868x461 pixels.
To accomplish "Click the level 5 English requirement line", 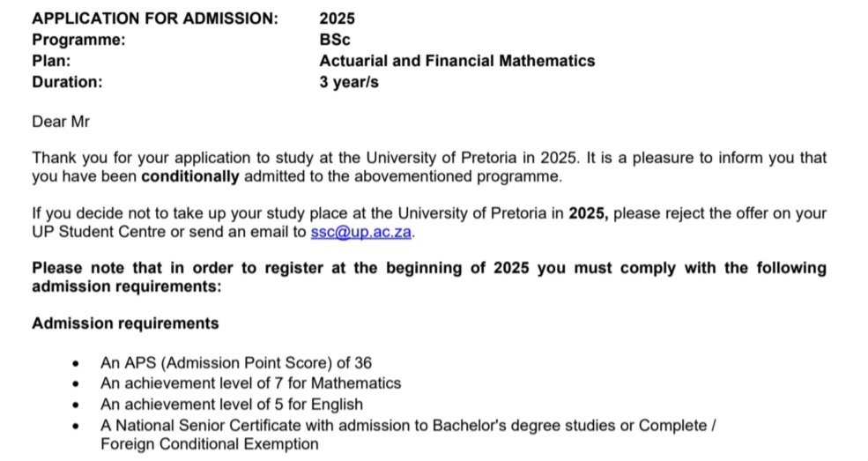I will (231, 405).
